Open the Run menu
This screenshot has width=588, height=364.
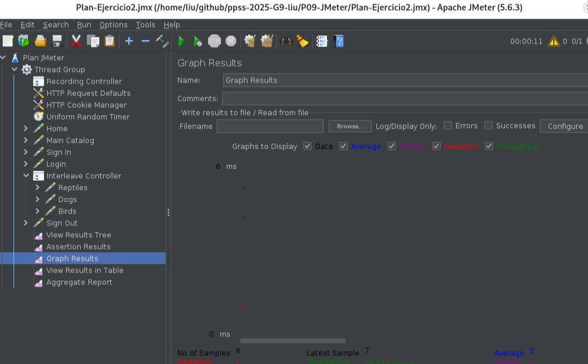(84, 25)
